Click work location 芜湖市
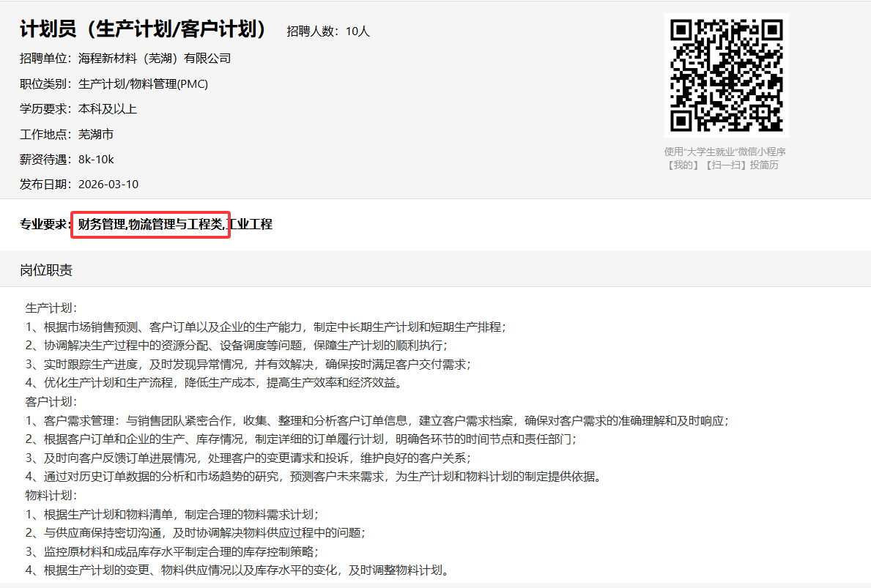Viewport: 871px width, 588px height. [96, 135]
